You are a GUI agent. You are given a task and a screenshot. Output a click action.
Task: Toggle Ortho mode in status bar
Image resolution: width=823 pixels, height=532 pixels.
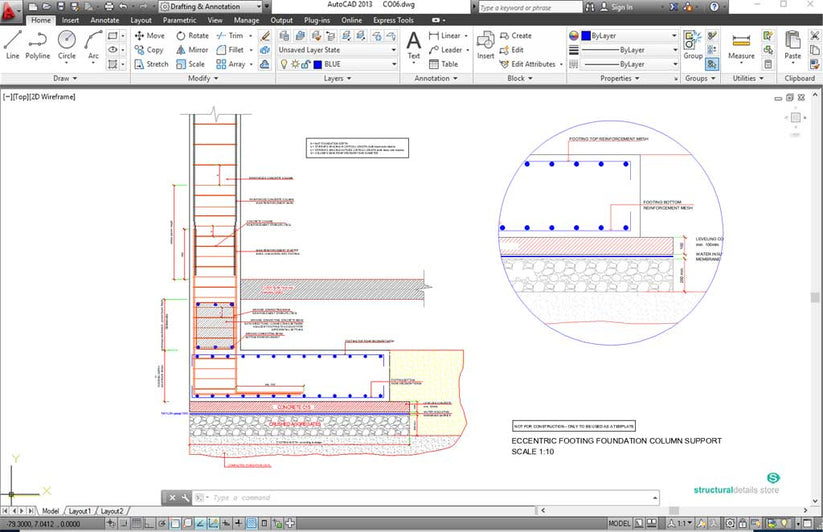click(x=150, y=523)
